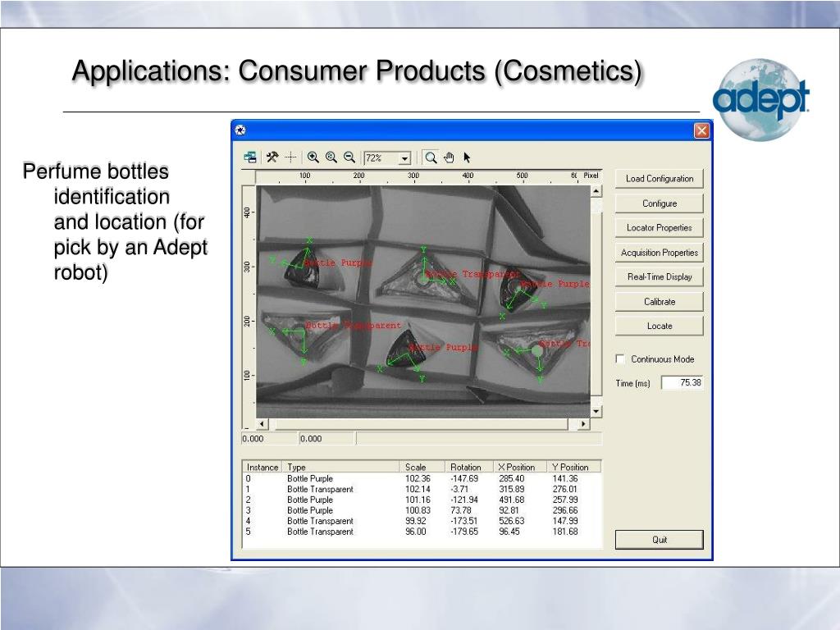Select instance 2 Bottle Purple row
Screen dimensions: 840x630
[422, 500]
